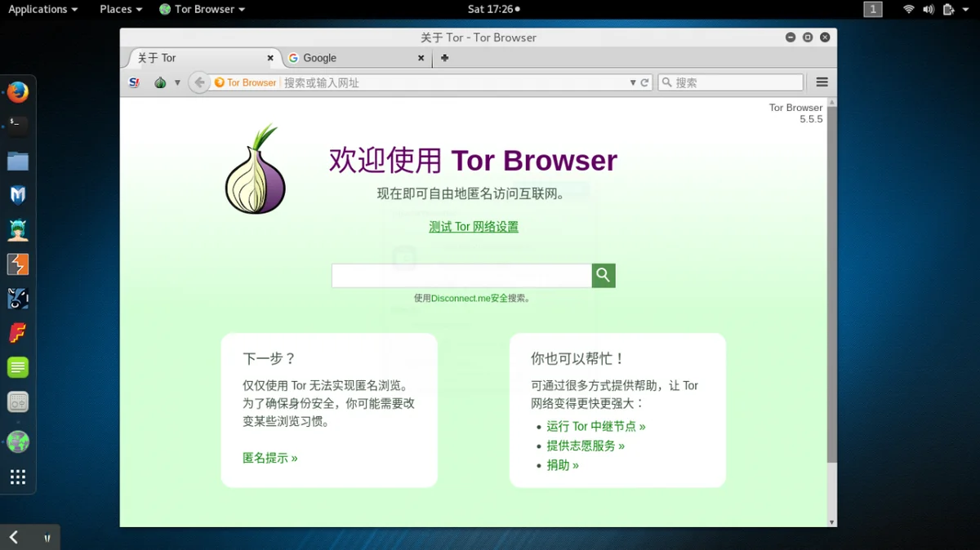Open the Tor Browser app menu
Screen dimensions: 980x550
click(202, 9)
